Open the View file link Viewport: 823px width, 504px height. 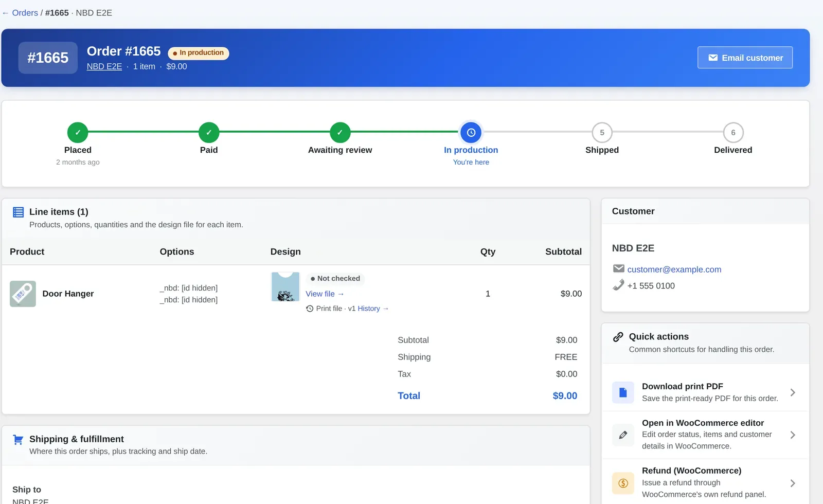tap(325, 294)
